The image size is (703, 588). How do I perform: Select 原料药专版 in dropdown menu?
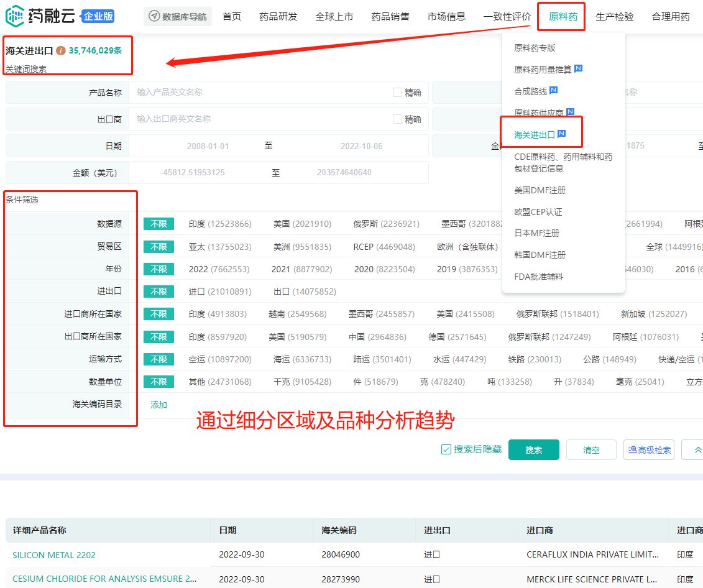[535, 48]
